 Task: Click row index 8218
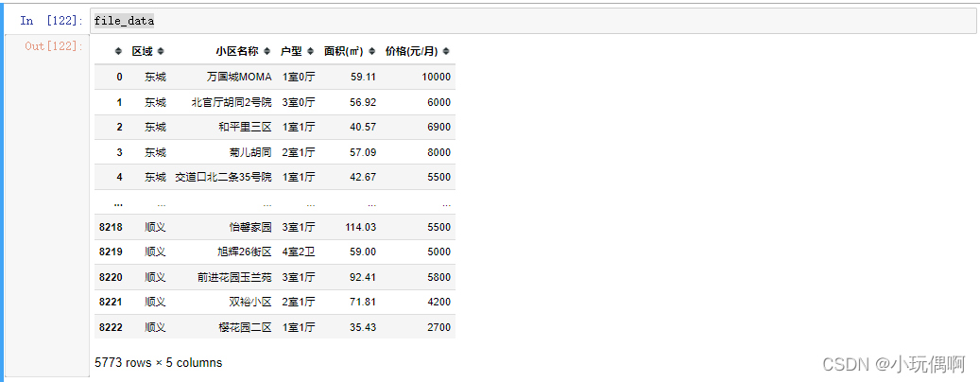pyautogui.click(x=111, y=227)
